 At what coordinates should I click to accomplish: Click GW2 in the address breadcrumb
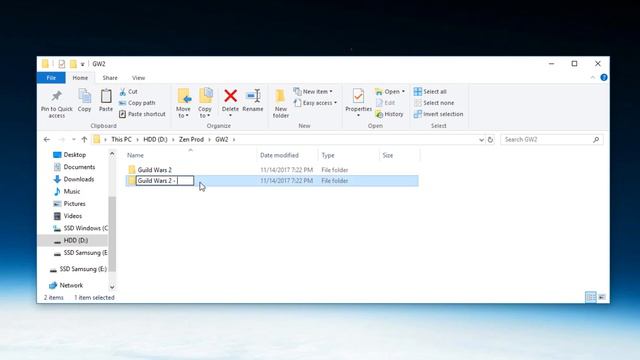(222, 140)
